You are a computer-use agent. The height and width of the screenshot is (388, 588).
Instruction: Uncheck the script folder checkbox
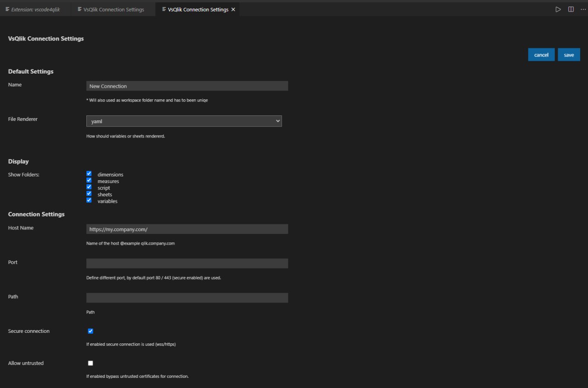pyautogui.click(x=89, y=187)
